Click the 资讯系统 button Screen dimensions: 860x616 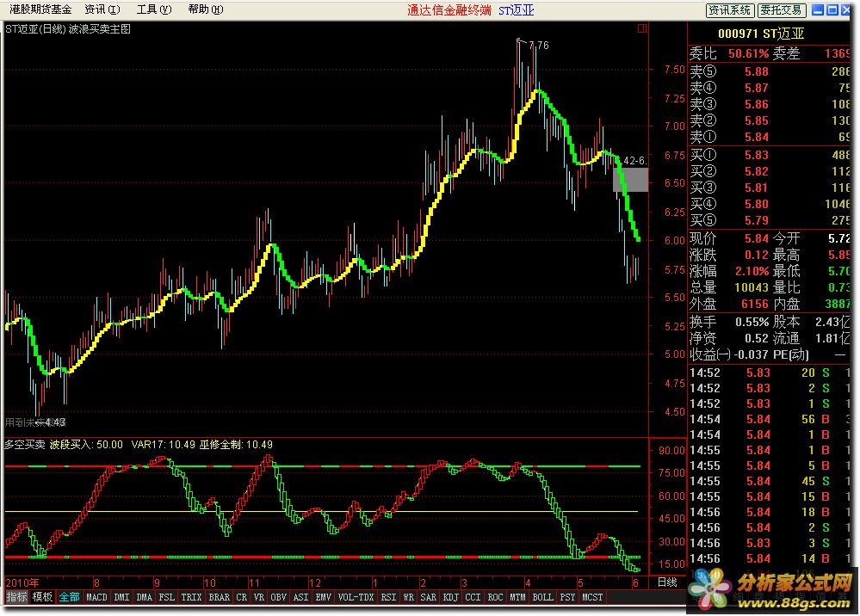[x=729, y=9]
